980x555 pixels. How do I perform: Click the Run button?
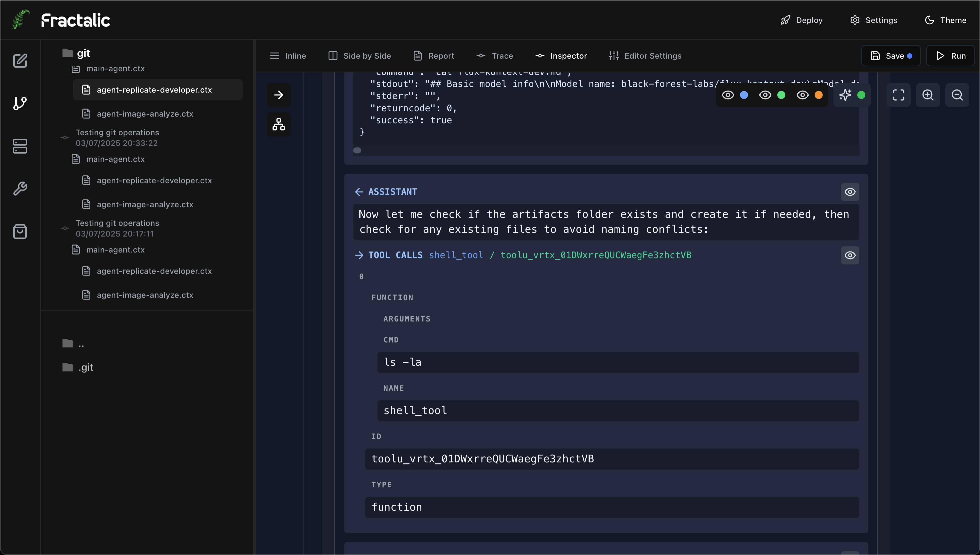tap(951, 56)
